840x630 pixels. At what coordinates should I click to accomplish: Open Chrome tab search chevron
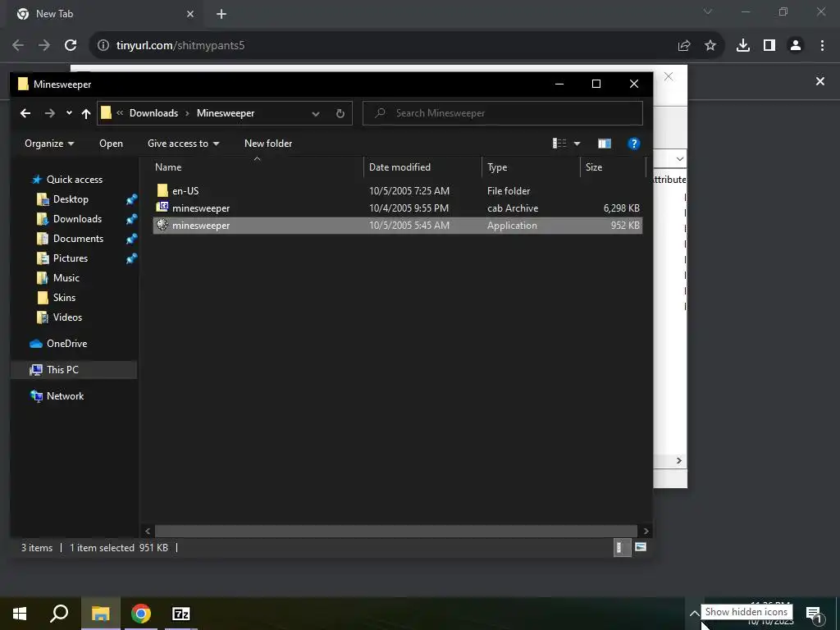[708, 11]
